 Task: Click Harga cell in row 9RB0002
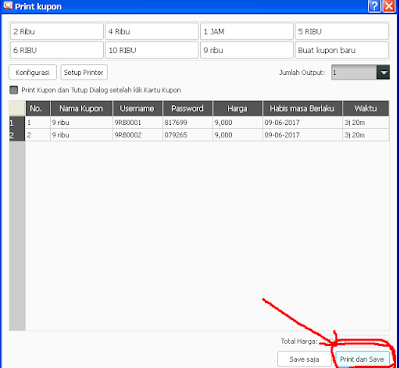click(237, 135)
